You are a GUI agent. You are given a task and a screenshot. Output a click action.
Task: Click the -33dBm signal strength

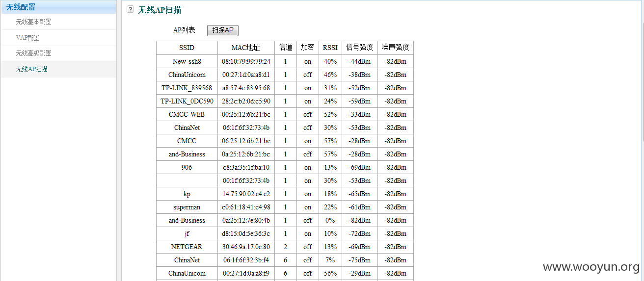click(x=360, y=114)
